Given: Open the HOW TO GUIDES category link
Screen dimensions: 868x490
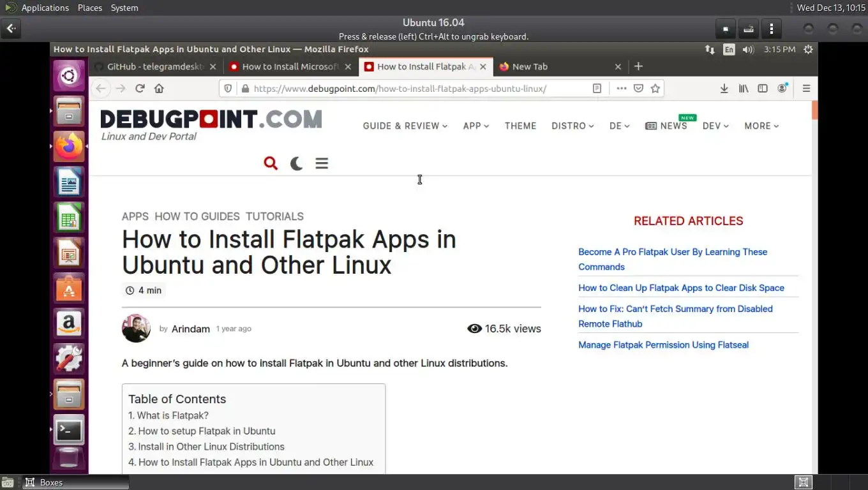Looking at the screenshot, I should [197, 216].
